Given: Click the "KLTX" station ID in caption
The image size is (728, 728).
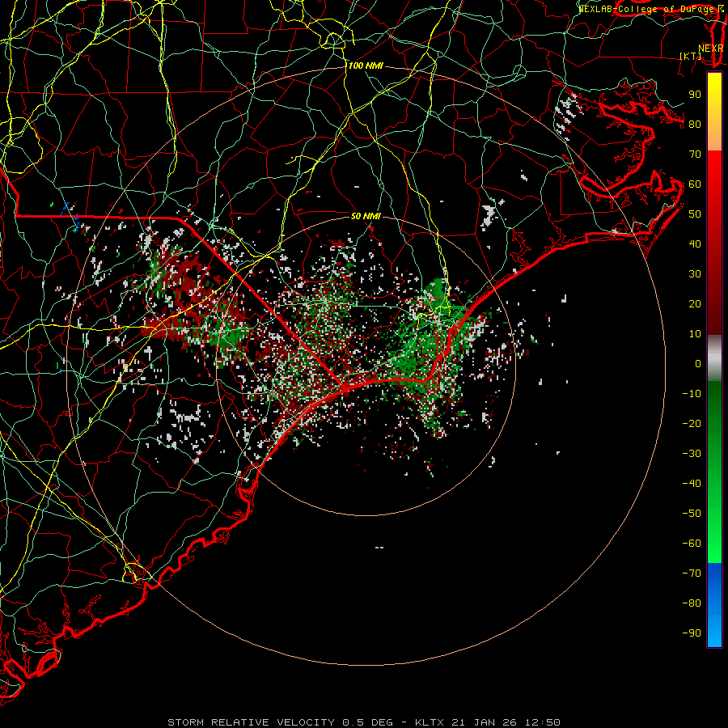Looking at the screenshot, I should (x=430, y=722).
